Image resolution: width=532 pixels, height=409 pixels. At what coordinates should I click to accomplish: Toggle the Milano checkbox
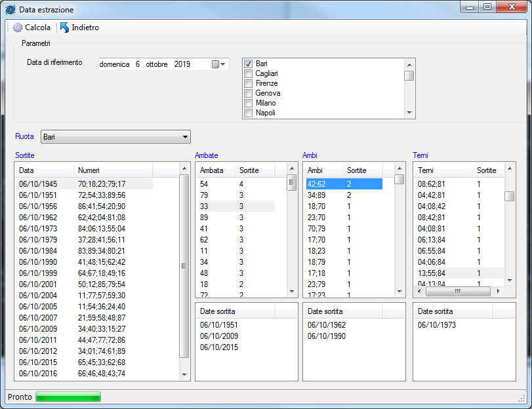click(249, 103)
